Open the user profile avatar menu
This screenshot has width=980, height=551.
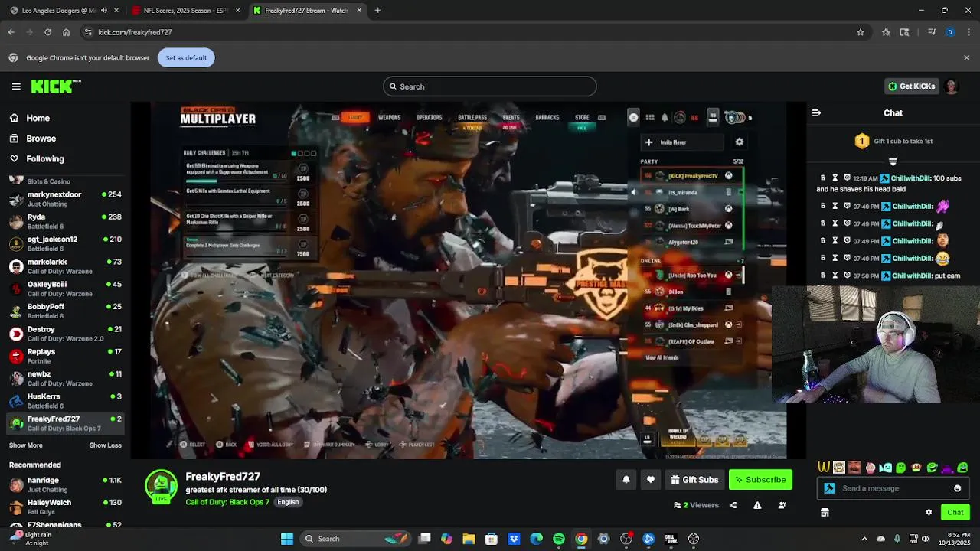click(x=951, y=86)
